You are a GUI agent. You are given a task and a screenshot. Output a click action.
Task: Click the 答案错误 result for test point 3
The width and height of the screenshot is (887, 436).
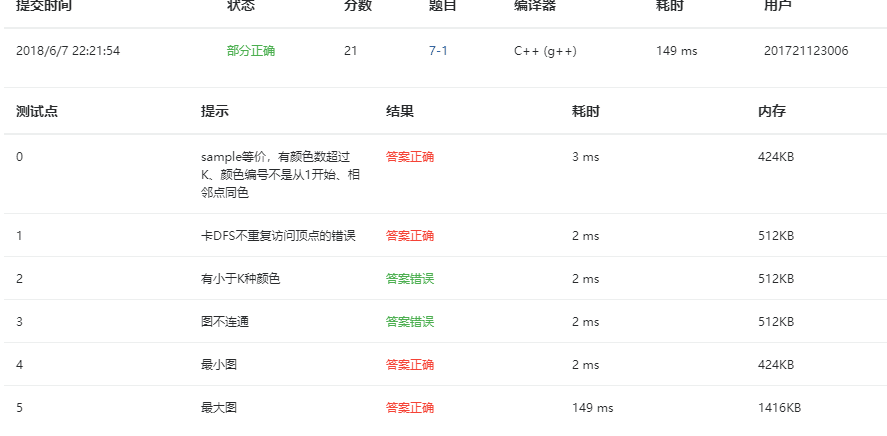pos(410,322)
